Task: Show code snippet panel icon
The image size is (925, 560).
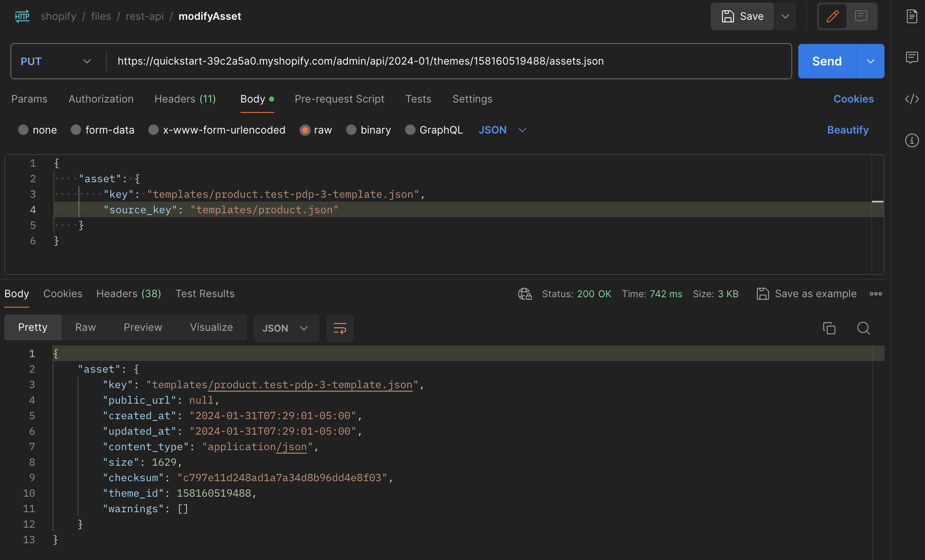Action: click(x=912, y=100)
